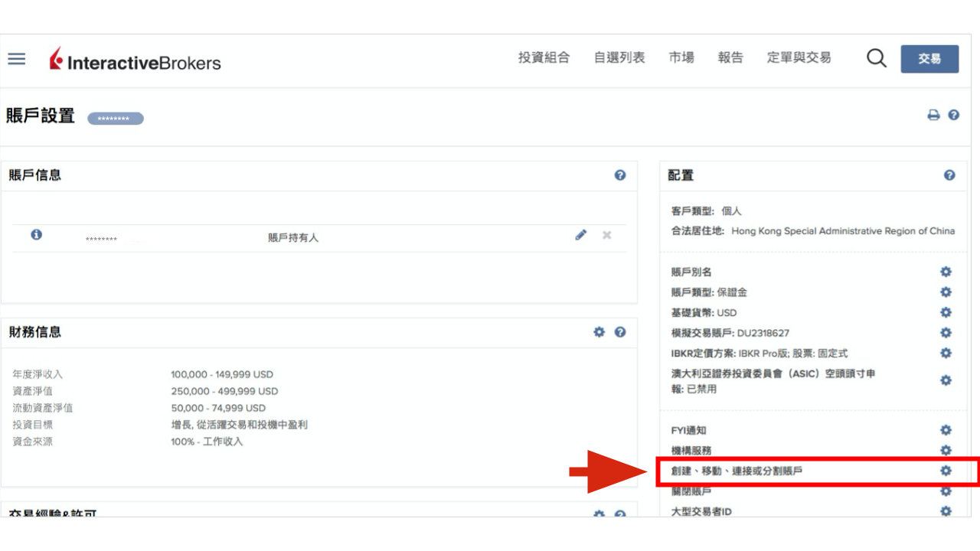Open the 自選列表 menu

point(619,57)
